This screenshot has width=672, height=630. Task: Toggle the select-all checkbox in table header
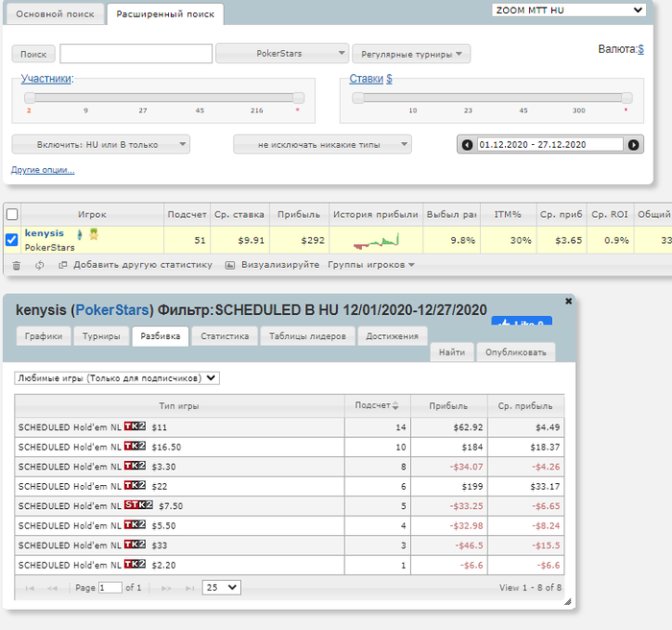click(x=12, y=214)
